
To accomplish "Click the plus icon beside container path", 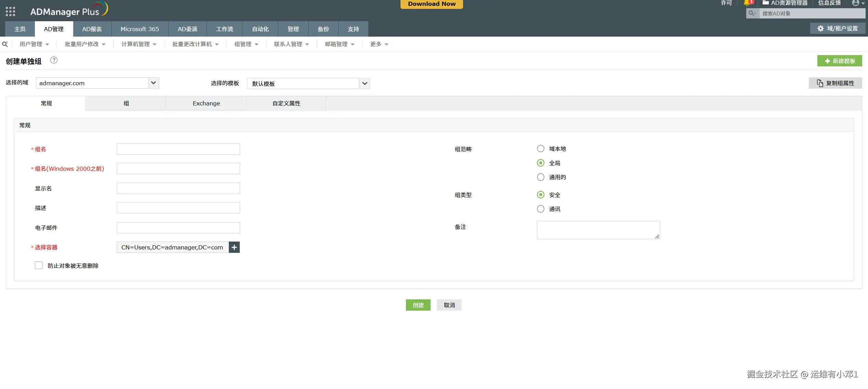I will click(x=234, y=247).
